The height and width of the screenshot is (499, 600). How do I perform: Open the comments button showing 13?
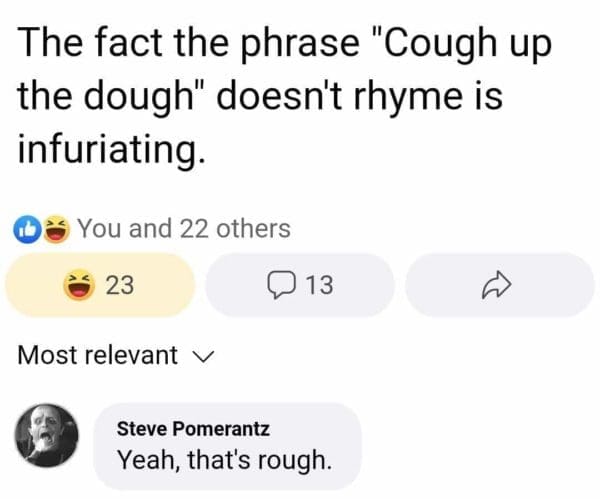(x=299, y=286)
